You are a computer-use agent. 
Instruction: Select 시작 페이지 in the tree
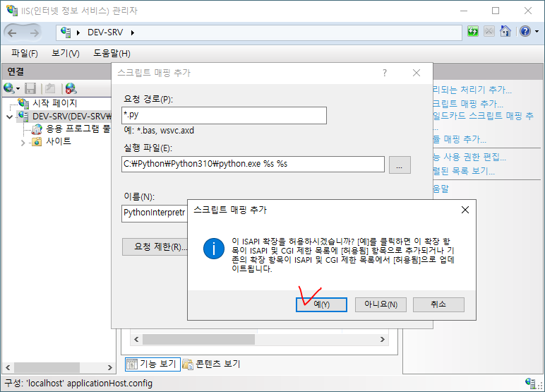[x=54, y=103]
